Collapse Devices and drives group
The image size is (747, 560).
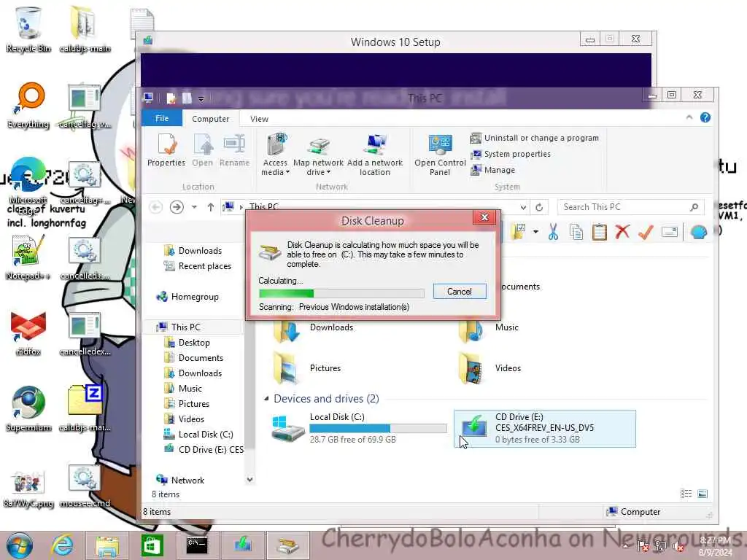pyautogui.click(x=266, y=399)
